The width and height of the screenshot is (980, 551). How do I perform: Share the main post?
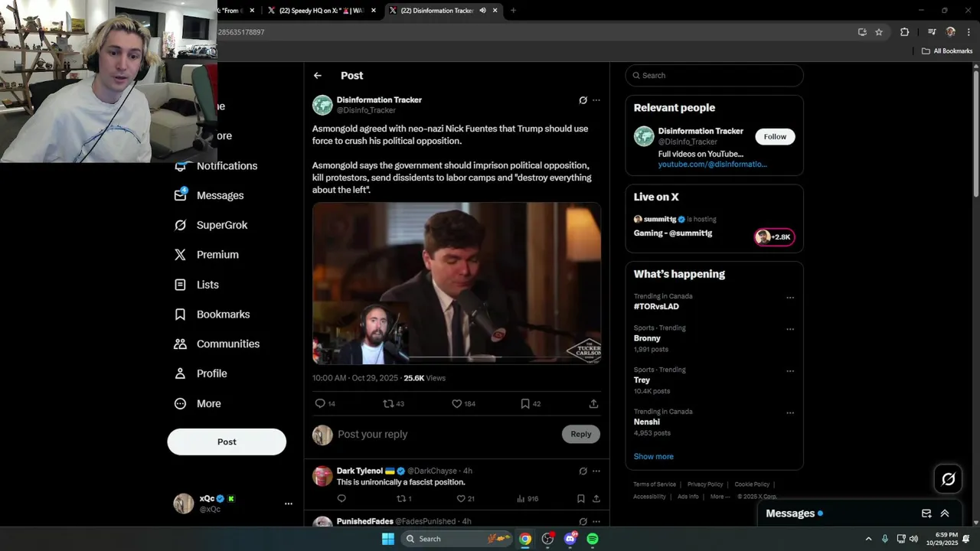click(593, 403)
